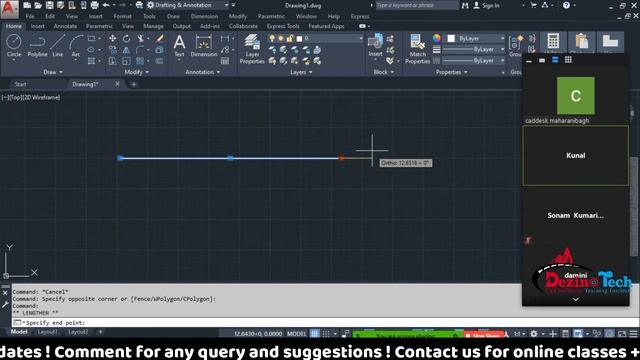Open the calculator Utilities panel
The image size is (640, 360).
tap(553, 42)
